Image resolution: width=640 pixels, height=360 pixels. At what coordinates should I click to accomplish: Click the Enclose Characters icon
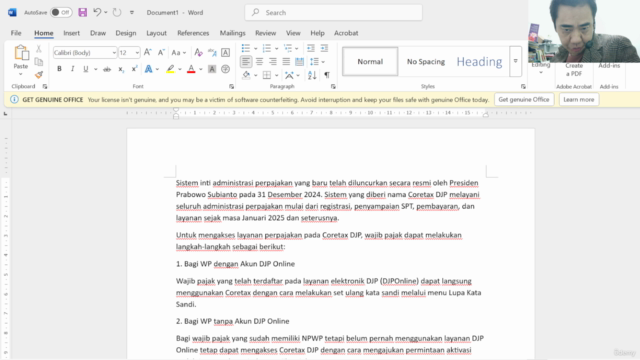(225, 69)
